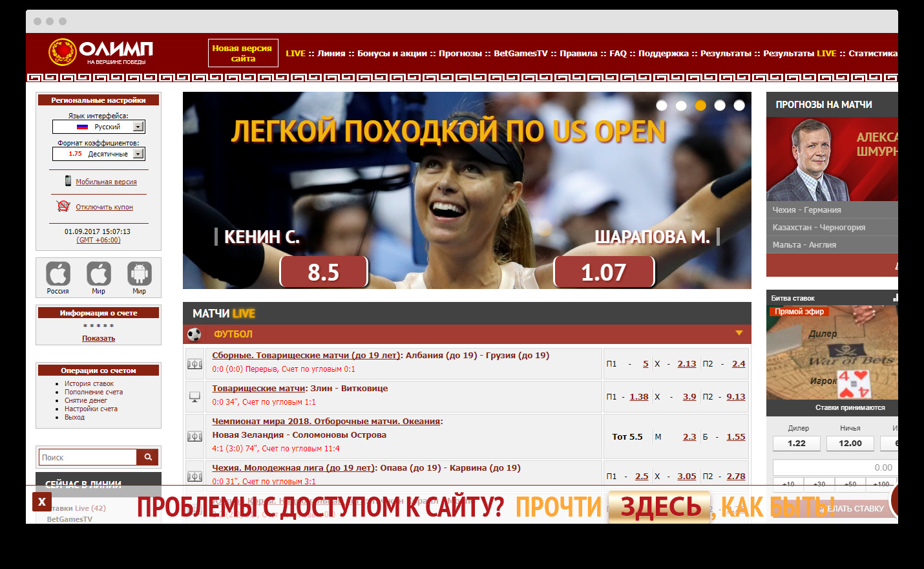Click Мобильная версия link
This screenshot has height=569, width=924.
click(x=106, y=182)
